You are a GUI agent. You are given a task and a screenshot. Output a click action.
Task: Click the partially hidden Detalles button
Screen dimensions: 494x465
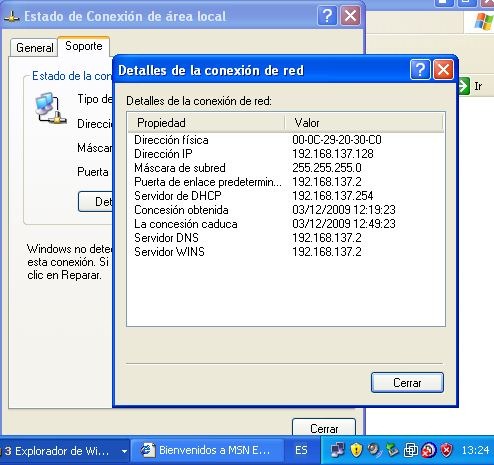tap(96, 201)
